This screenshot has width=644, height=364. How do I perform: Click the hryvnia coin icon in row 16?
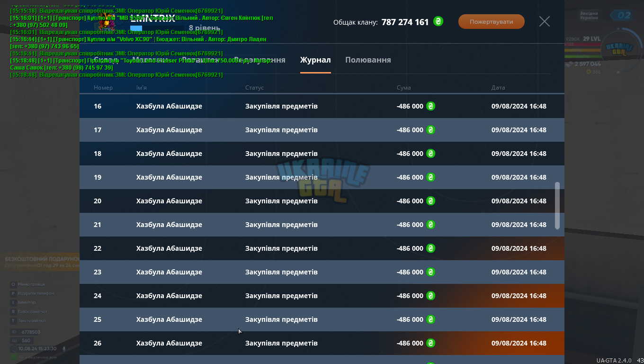(x=430, y=106)
